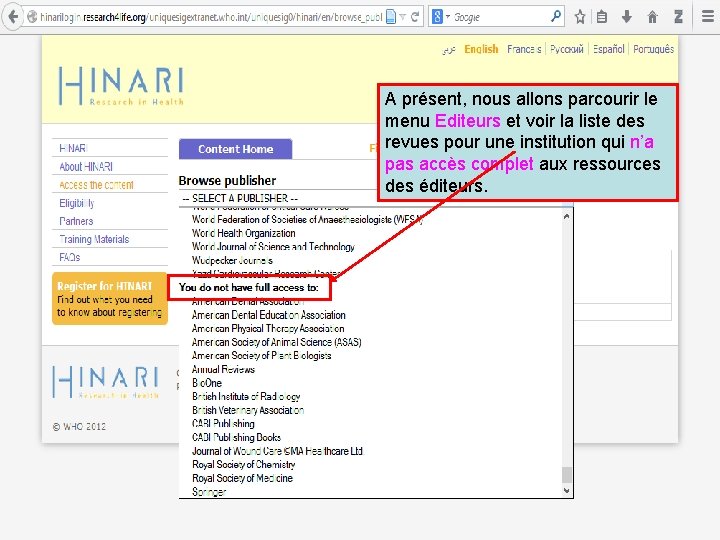
Task: Click the HINARI logo in header
Action: coord(121,86)
